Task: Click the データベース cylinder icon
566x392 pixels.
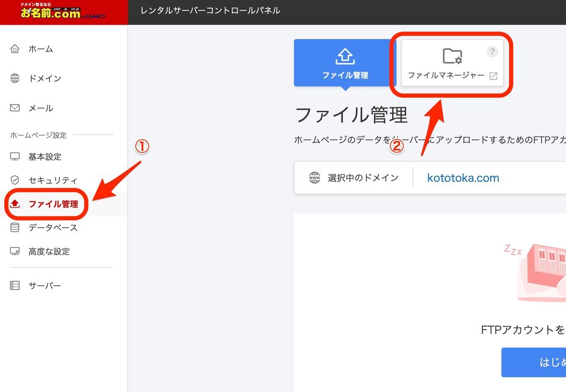Action: (x=15, y=228)
